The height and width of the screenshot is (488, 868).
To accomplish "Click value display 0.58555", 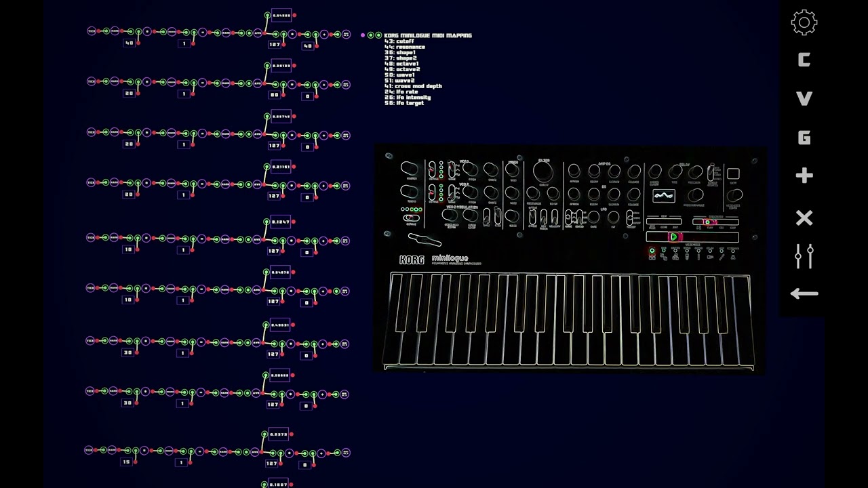I will (x=279, y=375).
